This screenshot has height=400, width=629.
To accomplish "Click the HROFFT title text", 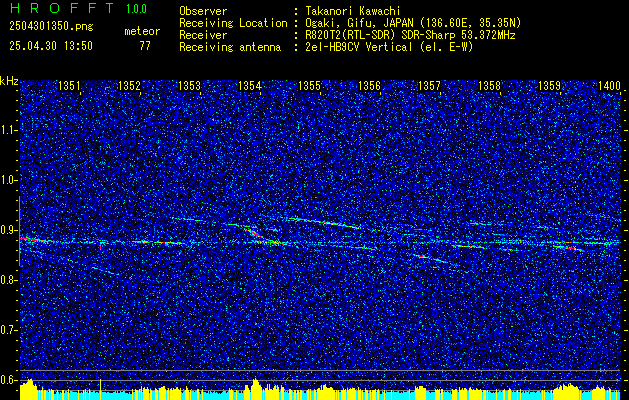I will pos(61,8).
